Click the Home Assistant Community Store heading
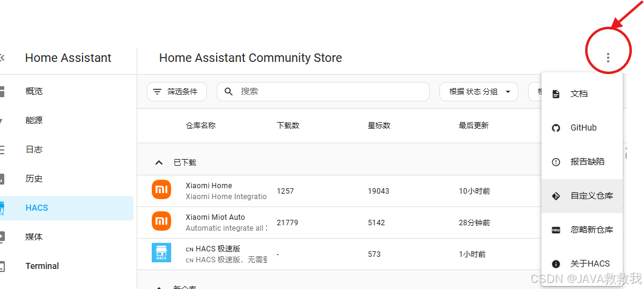The image size is (644, 289). (251, 58)
